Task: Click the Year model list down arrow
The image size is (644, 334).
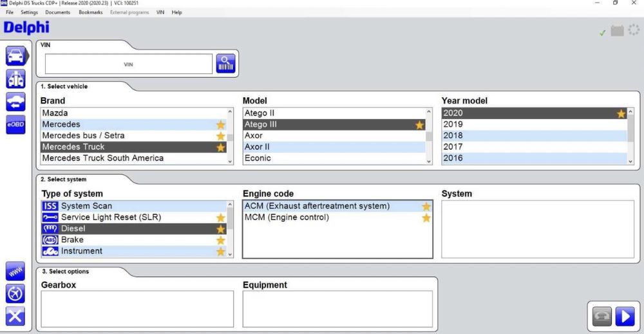Action: click(x=630, y=162)
